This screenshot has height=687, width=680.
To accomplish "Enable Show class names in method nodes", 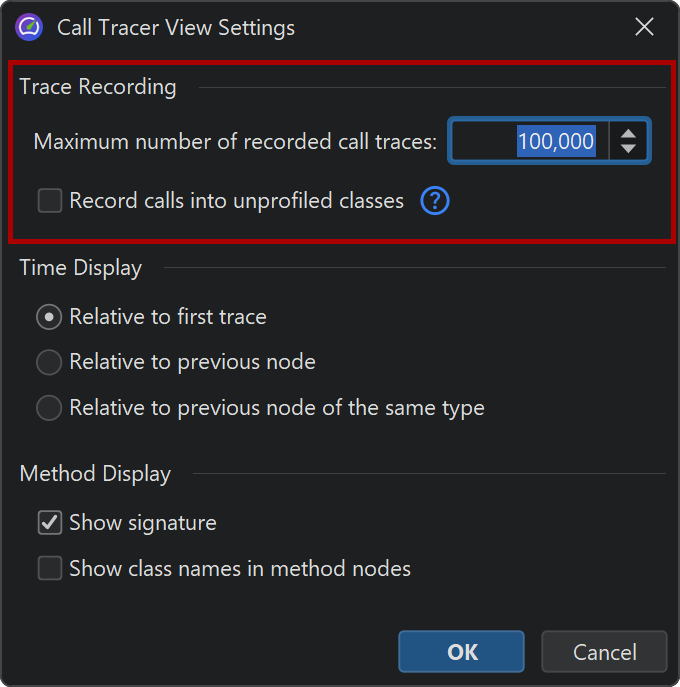I will point(50,569).
